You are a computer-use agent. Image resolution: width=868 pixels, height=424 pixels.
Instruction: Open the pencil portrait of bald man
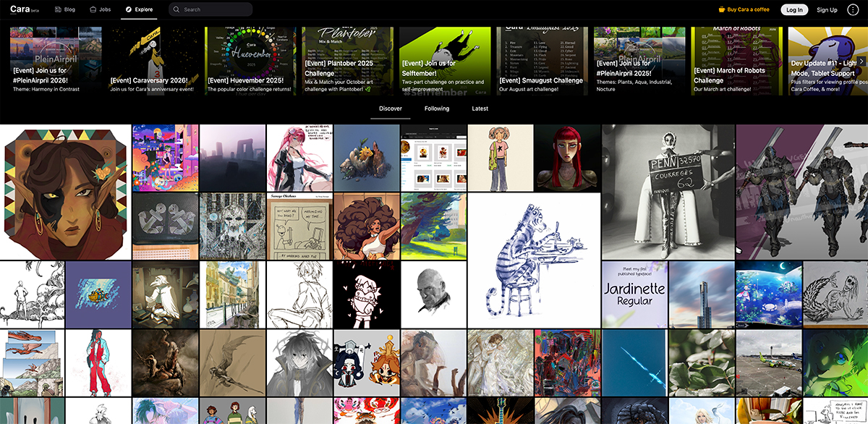coord(433,294)
